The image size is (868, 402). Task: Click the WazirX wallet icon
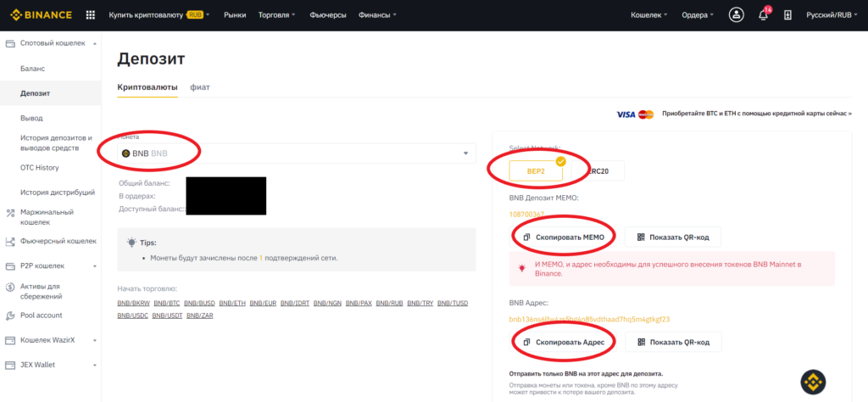pos(10,340)
